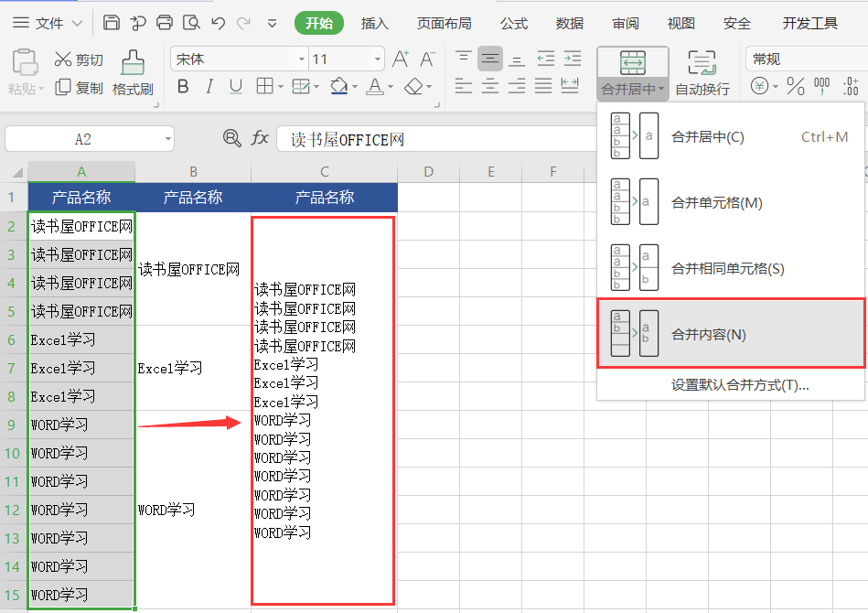Open Print Preview icon
The height and width of the screenshot is (613, 868).
191,23
